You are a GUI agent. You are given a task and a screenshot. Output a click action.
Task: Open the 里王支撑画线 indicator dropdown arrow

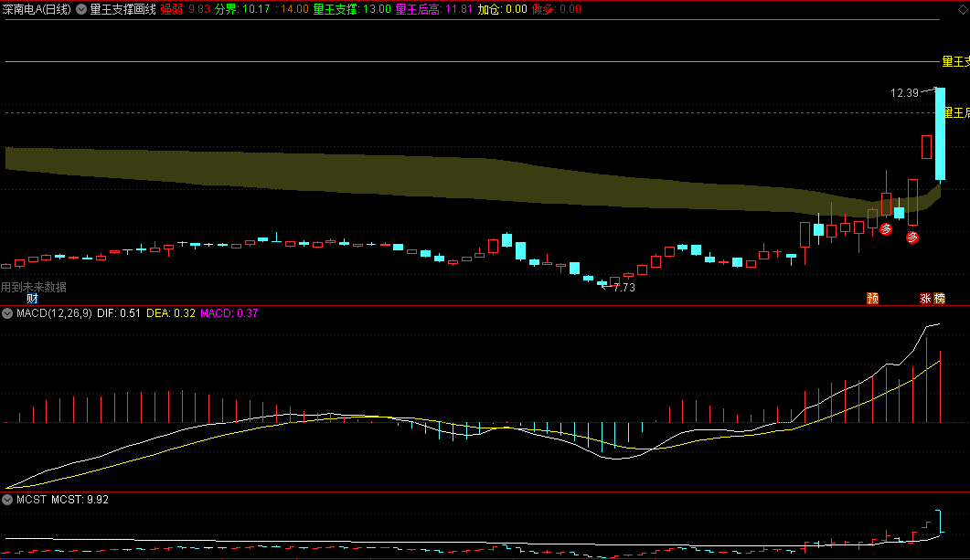pyautogui.click(x=81, y=9)
